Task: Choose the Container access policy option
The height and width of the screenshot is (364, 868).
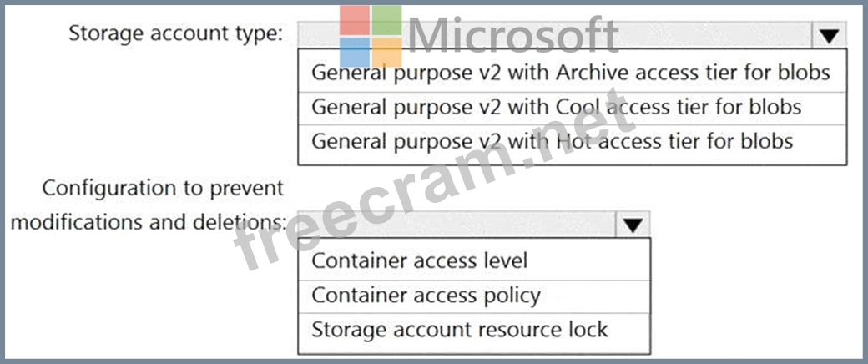Action: (x=426, y=295)
